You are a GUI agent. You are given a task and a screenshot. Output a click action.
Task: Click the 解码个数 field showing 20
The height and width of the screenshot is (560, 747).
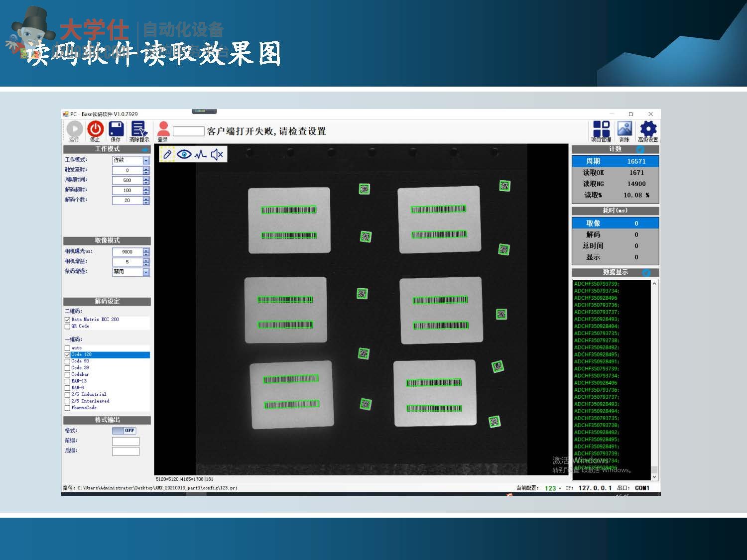pos(127,200)
